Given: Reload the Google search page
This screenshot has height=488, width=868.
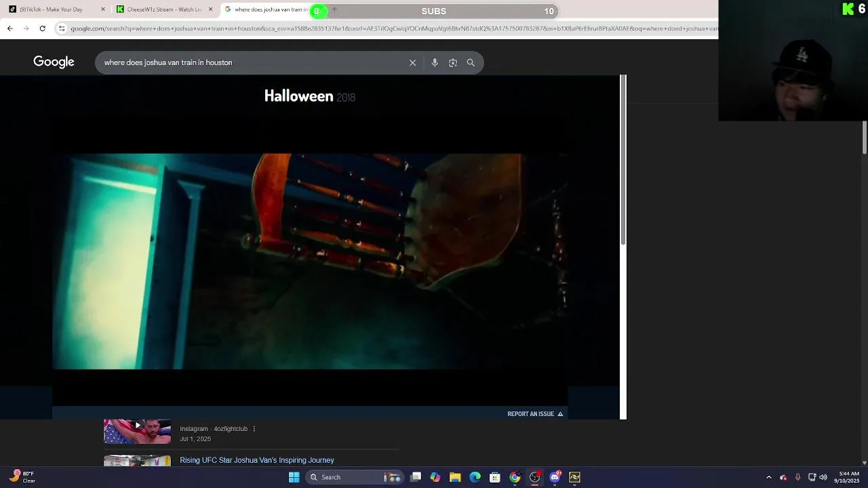Looking at the screenshot, I should coord(42,28).
